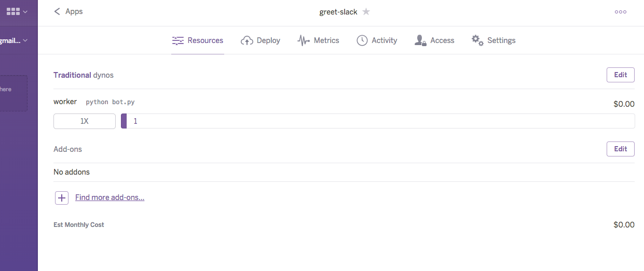The height and width of the screenshot is (271, 644).
Task: Click the Access user lock icon
Action: coord(420,40)
